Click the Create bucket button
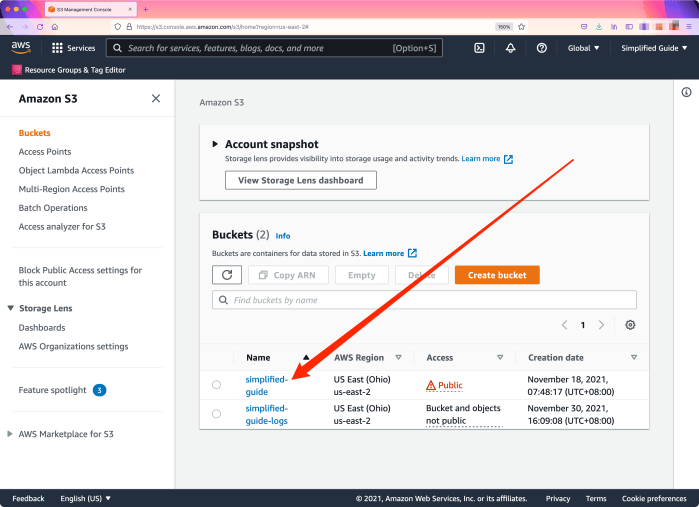Screen dimensions: 699x507 497,275
